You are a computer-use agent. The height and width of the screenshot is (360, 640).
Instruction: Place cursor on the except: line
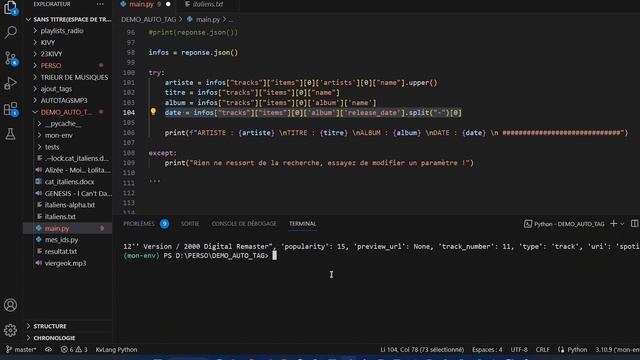(x=162, y=153)
